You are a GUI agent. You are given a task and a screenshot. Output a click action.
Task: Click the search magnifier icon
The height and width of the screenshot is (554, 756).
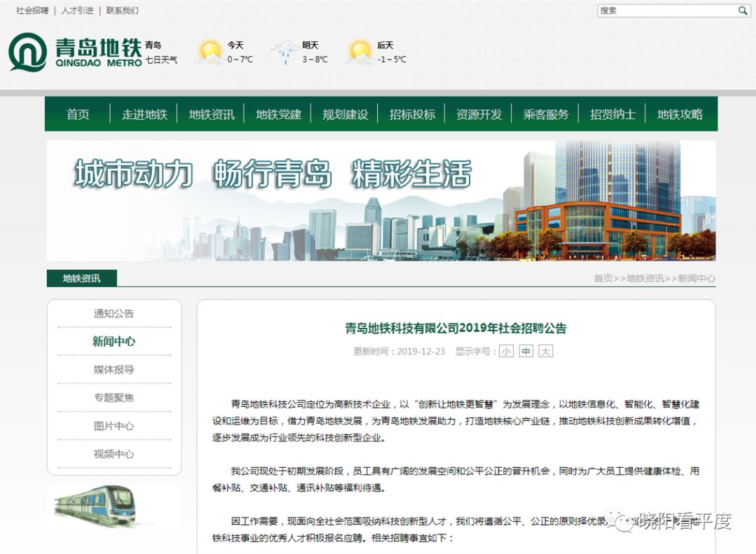tap(743, 11)
